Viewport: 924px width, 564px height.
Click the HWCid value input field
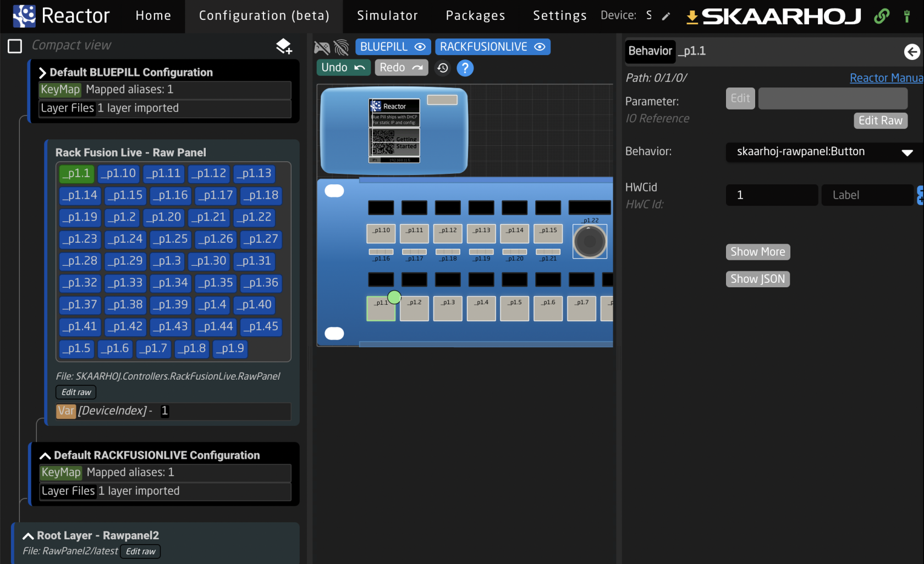pos(772,195)
